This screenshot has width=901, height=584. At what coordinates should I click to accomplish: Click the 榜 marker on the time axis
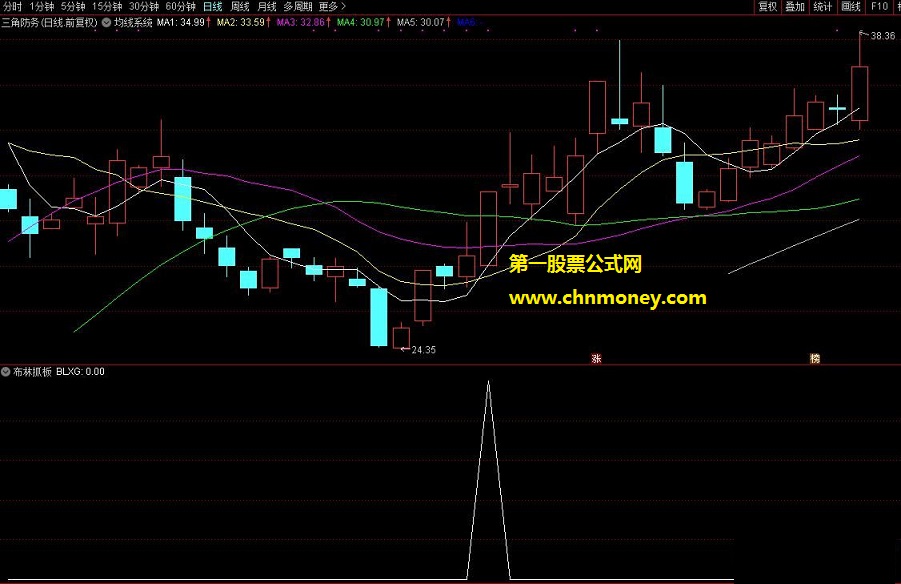coord(815,359)
